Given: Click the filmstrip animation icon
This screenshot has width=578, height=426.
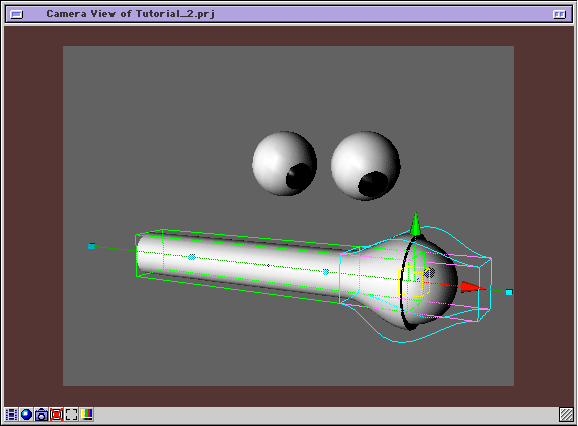Looking at the screenshot, I should click(x=11, y=415).
